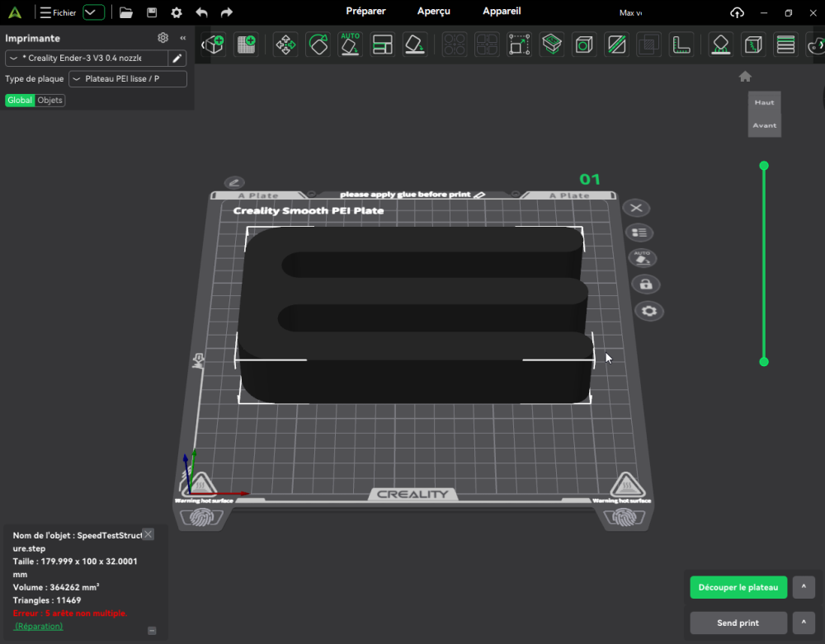The height and width of the screenshot is (644, 825).
Task: Open printer settings gear in Imprimante panel
Action: click(x=163, y=38)
